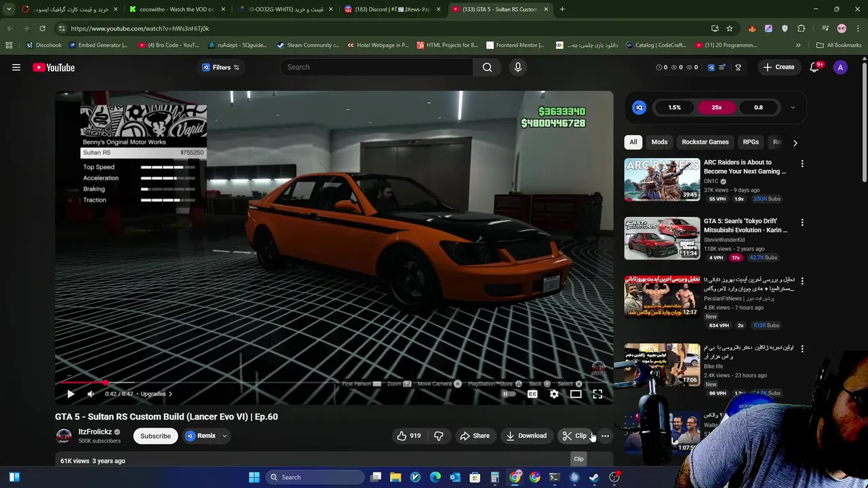The width and height of the screenshot is (868, 488).
Task: Open the vidIQ trophy icon in header
Action: pyautogui.click(x=738, y=67)
